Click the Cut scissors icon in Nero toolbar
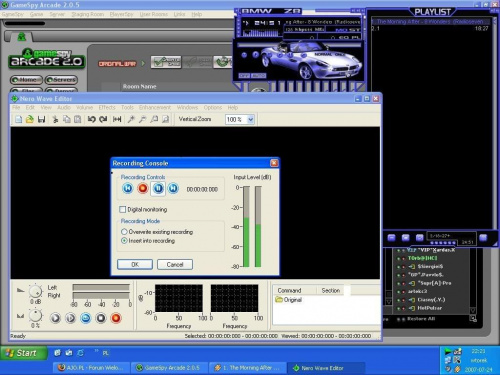 point(55,119)
